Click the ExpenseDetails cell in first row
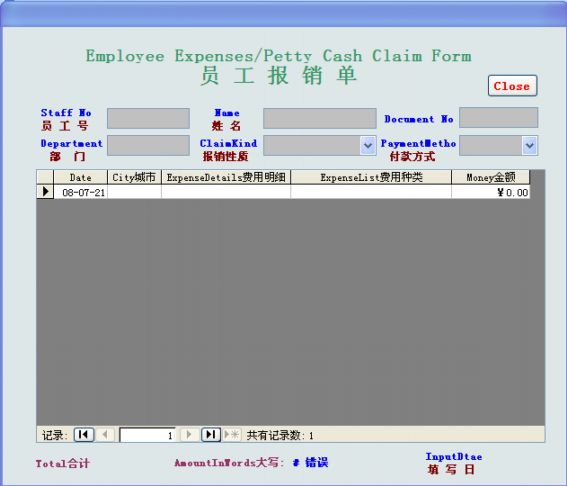Viewport: 567px width, 486px height. (x=226, y=192)
